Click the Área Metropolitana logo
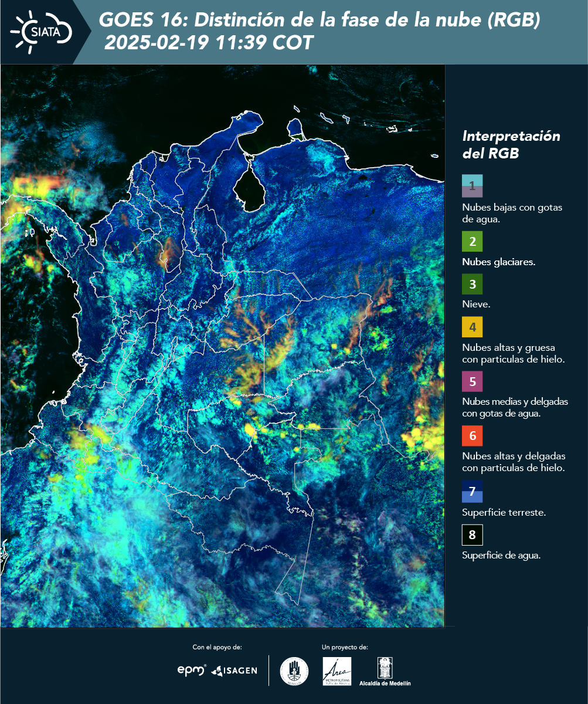Screen dimensions: 588x704 337,671
